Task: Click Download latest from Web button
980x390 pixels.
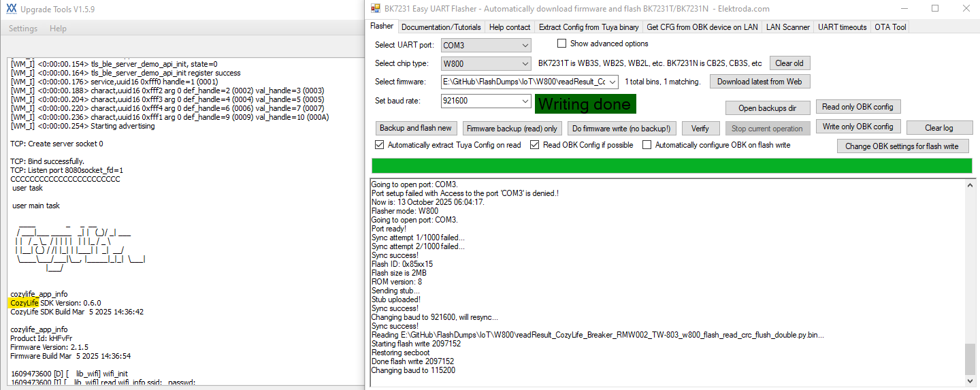Action: click(x=759, y=82)
